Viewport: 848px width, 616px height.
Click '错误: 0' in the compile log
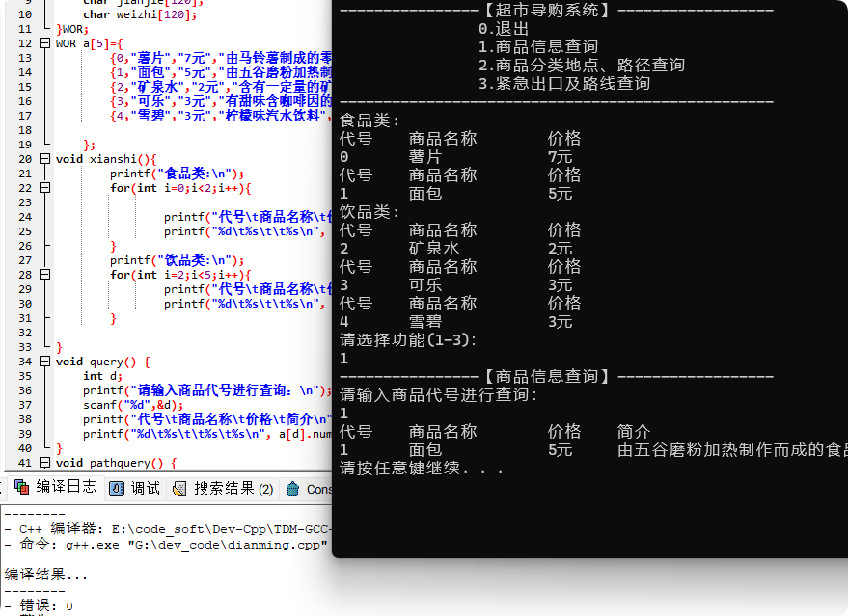point(39,605)
